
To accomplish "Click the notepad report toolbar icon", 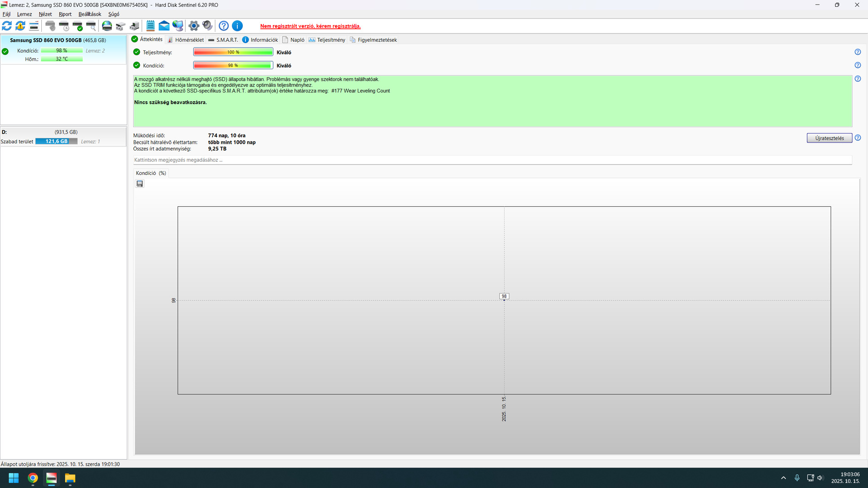I will pyautogui.click(x=150, y=26).
